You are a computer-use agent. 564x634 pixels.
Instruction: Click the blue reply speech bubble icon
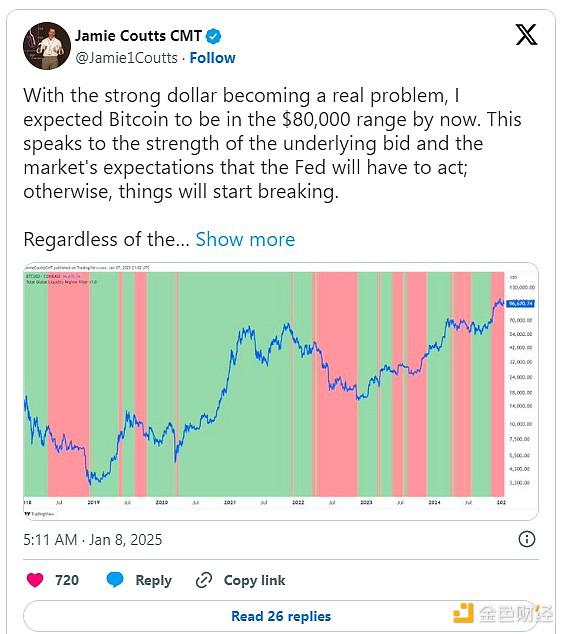tap(115, 580)
